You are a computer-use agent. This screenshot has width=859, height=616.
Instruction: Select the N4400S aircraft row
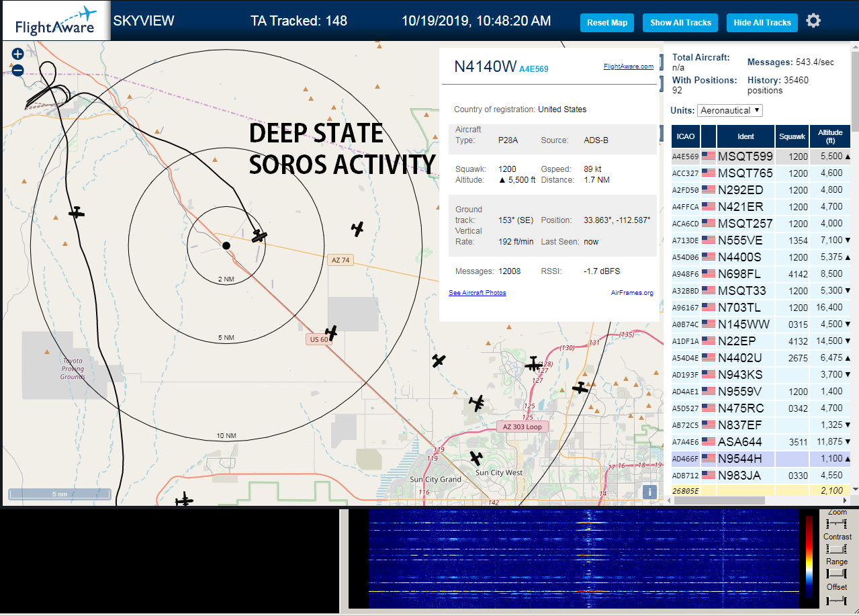[762, 257]
